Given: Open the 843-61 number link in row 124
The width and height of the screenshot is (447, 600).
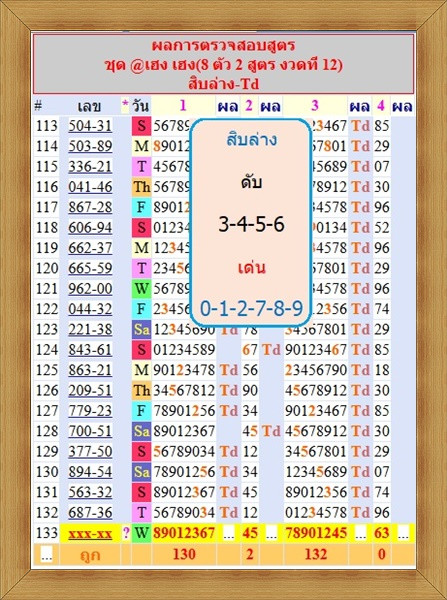Looking at the screenshot, I should click(x=90, y=350).
